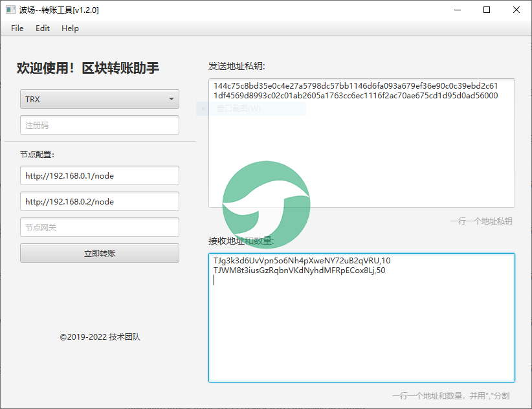Viewport: 532px width, 409px height.
Task: Click the 一行一个地址和数量 hint text
Action: coord(450,396)
